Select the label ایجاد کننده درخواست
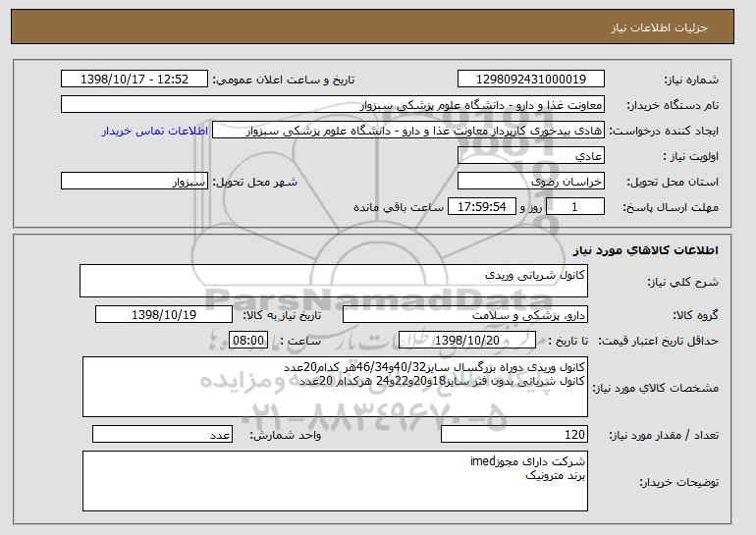The image size is (756, 535). pyautogui.click(x=664, y=131)
